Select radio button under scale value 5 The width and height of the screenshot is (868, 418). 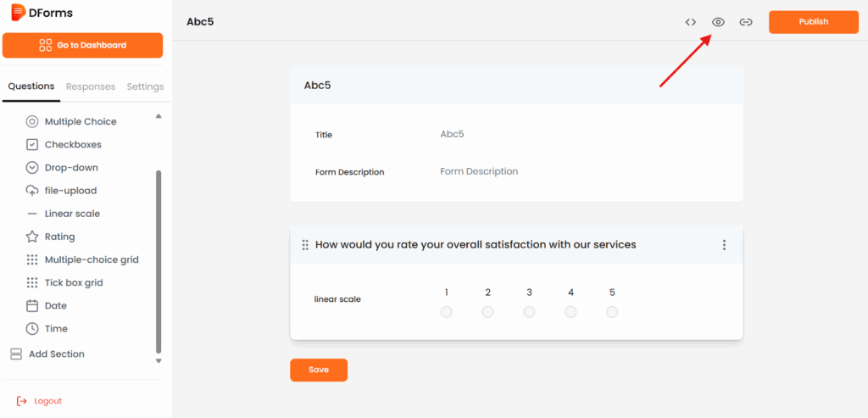[612, 312]
